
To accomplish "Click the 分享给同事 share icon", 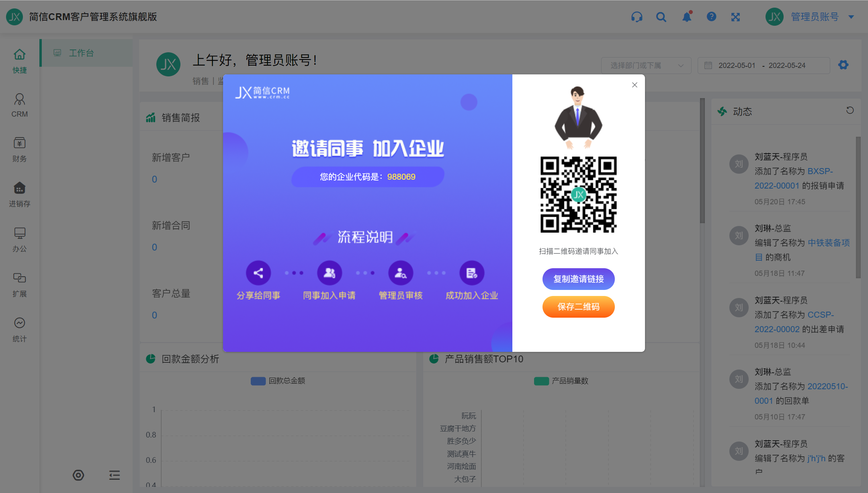I will (258, 273).
